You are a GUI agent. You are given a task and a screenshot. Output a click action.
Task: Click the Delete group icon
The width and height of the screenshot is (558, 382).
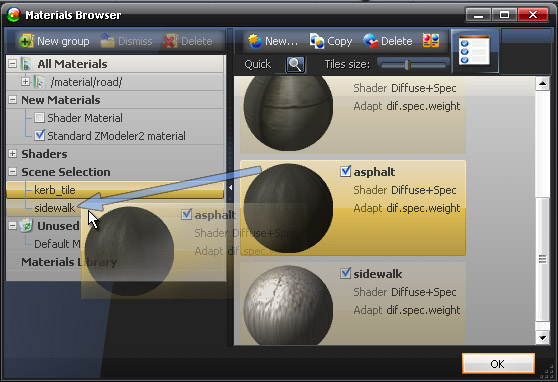pyautogui.click(x=171, y=41)
